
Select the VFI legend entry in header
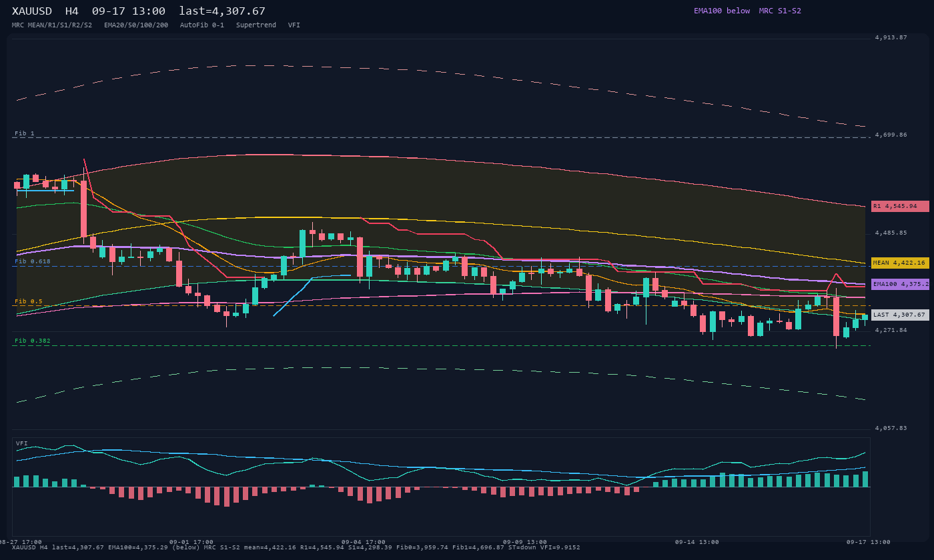[x=294, y=25]
